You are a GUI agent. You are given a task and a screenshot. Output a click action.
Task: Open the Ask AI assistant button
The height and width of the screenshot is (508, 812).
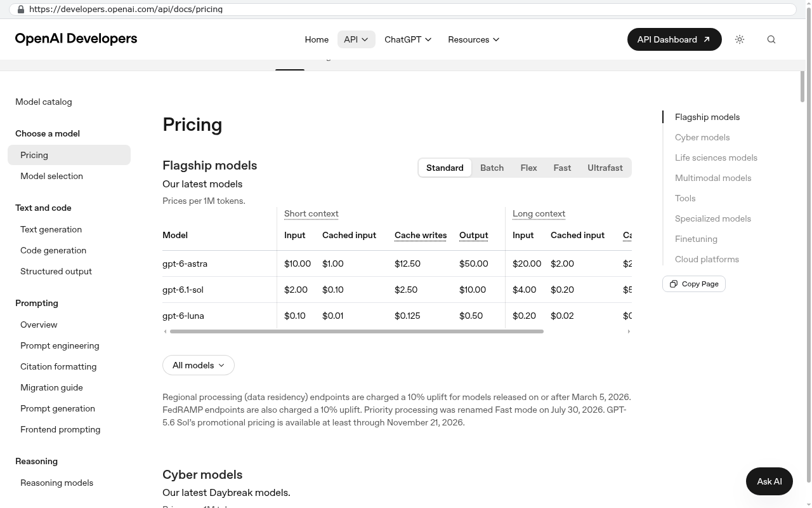pyautogui.click(x=769, y=481)
